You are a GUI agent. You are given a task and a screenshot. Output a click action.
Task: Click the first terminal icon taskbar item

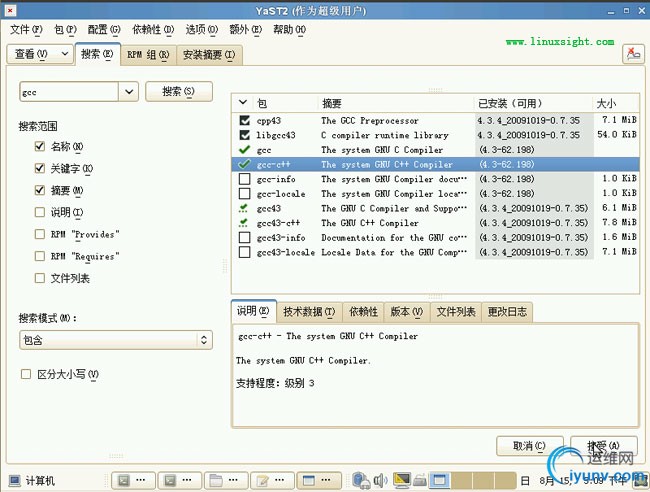coord(133,480)
